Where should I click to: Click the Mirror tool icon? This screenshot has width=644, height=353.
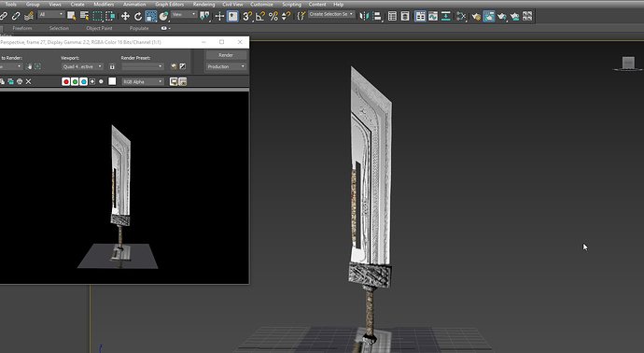point(364,16)
